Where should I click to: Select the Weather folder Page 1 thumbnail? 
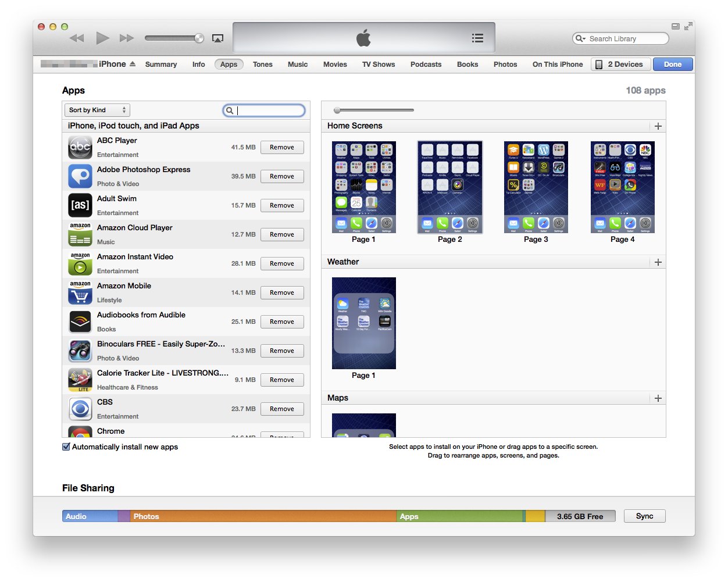pyautogui.click(x=363, y=323)
